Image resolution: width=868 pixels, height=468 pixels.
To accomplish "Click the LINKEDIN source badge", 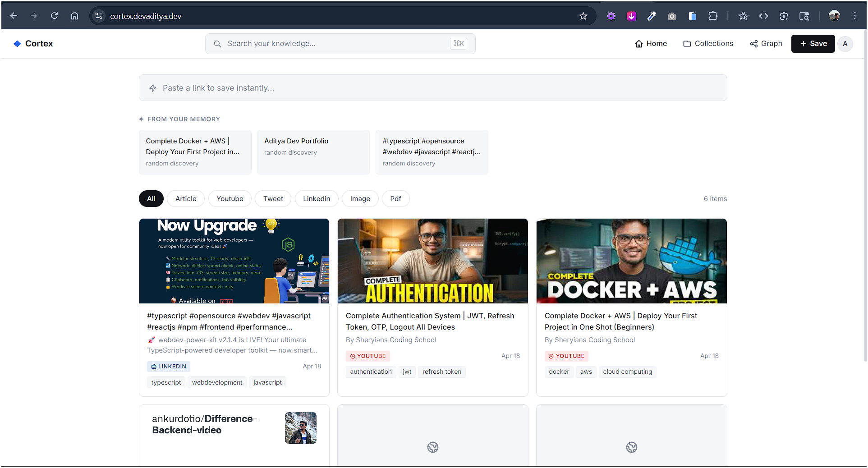I will coord(169,367).
